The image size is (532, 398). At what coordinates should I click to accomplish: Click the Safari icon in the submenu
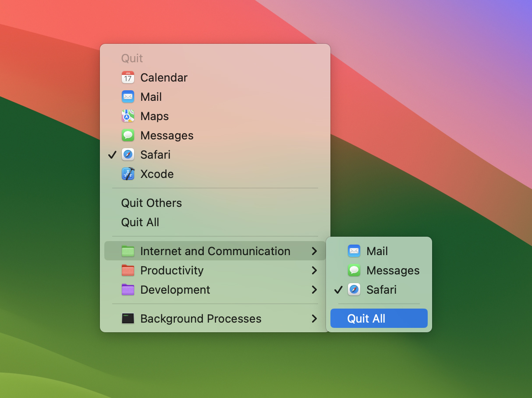coord(354,290)
